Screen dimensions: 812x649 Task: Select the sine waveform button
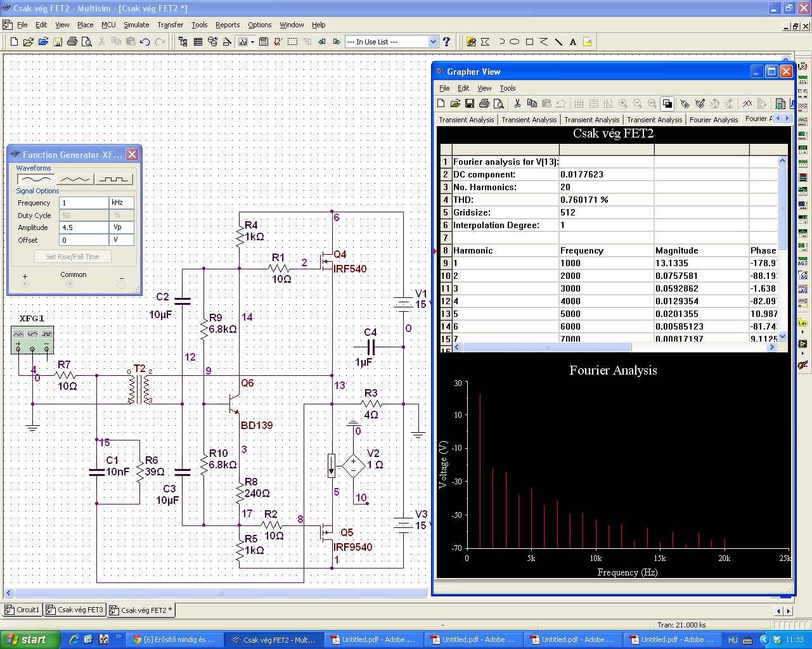point(35,179)
